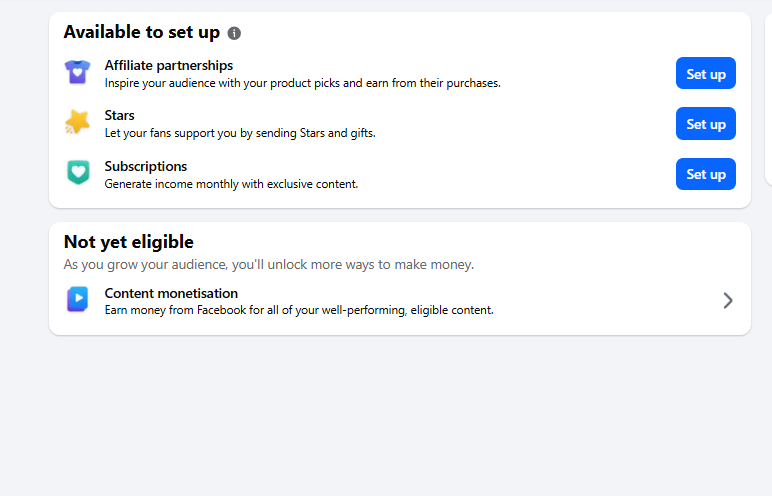Image resolution: width=772 pixels, height=496 pixels.
Task: Select the Stars title text
Action: [x=119, y=115]
